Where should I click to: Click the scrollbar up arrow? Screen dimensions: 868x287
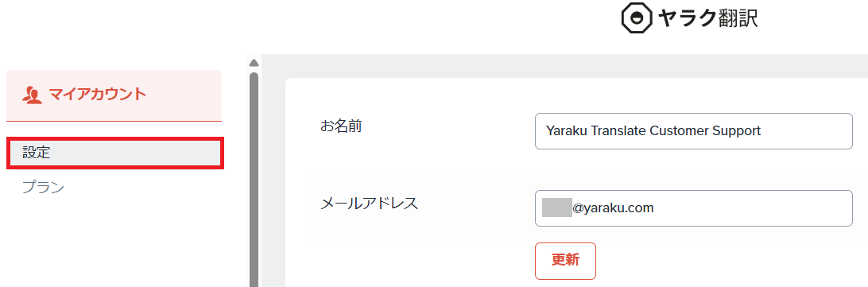tap(254, 62)
